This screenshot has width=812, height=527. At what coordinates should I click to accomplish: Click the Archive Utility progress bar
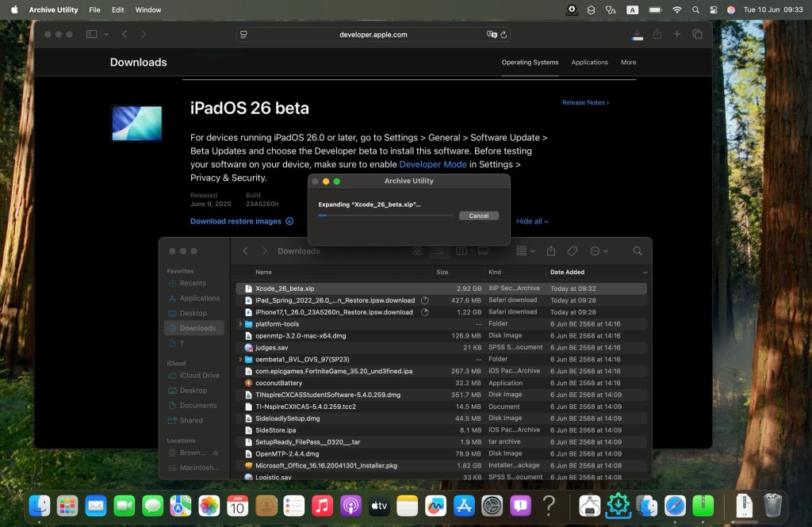pos(385,216)
